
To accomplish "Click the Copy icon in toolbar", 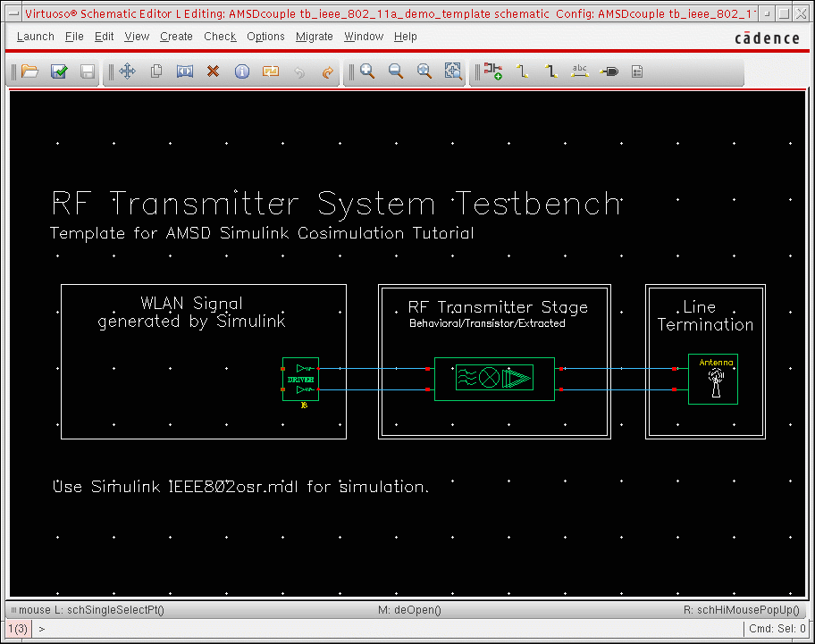I will [x=156, y=71].
